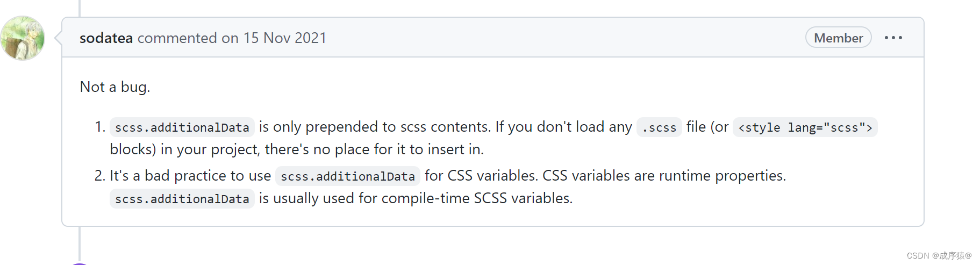The image size is (980, 265).
Task: Open the sodatea username profile link
Action: pyautogui.click(x=106, y=38)
